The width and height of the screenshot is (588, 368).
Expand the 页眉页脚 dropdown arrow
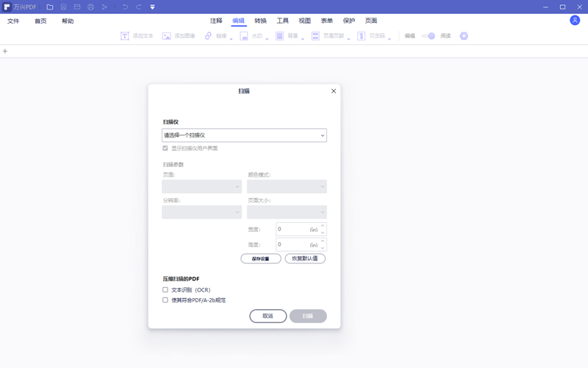pyautogui.click(x=348, y=39)
